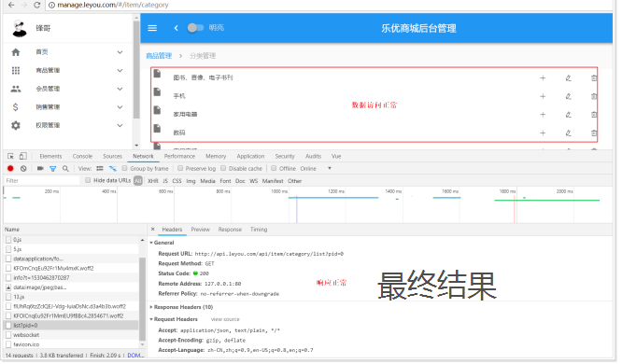Edit the 手机 category
This screenshot has height=364, width=622.
(x=568, y=96)
